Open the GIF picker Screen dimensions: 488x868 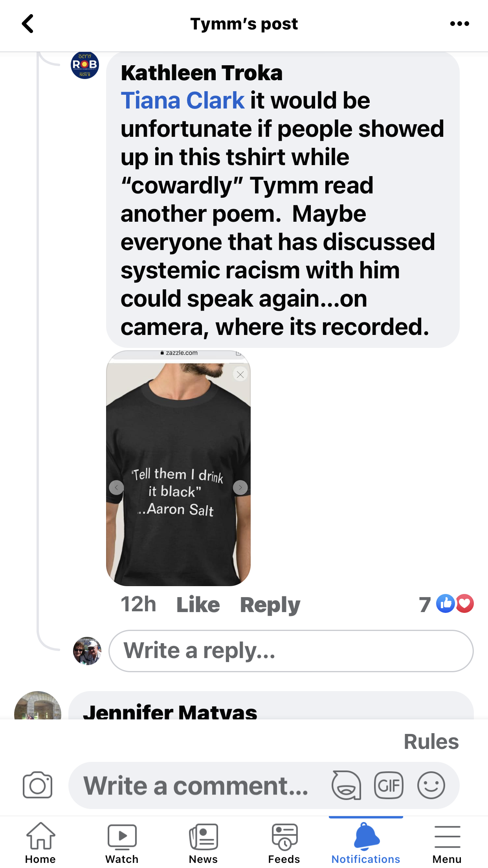point(389,785)
